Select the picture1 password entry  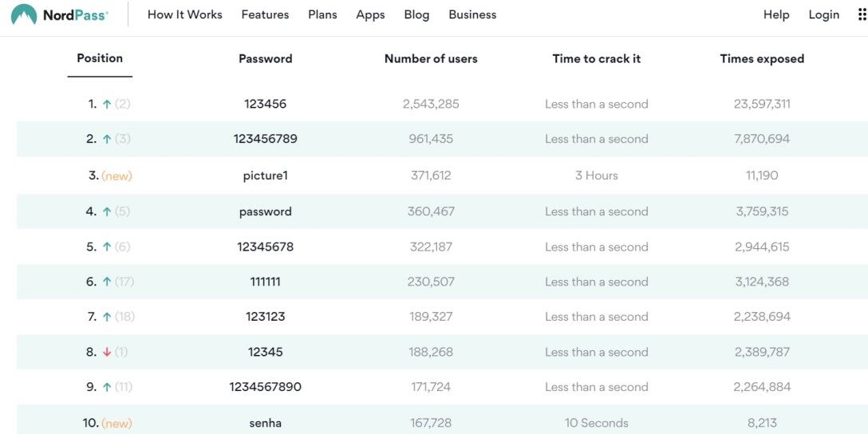(266, 176)
